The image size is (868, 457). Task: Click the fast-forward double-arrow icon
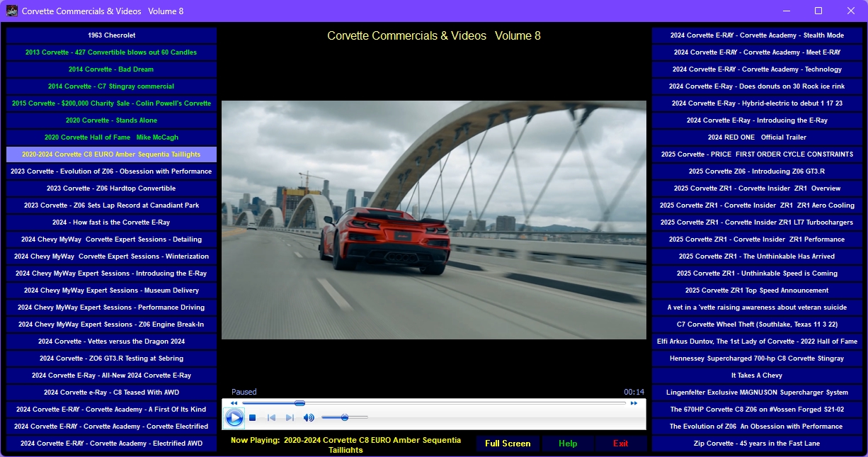pyautogui.click(x=634, y=403)
